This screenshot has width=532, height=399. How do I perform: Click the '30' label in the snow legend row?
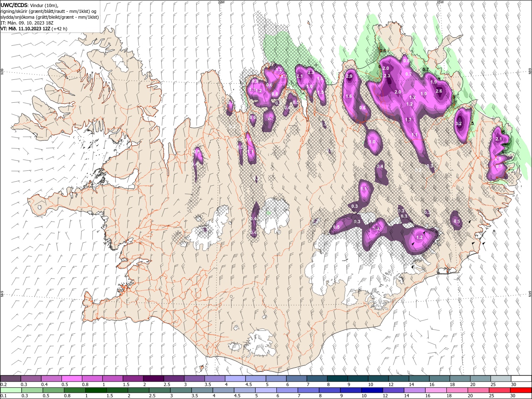[x=514, y=384]
